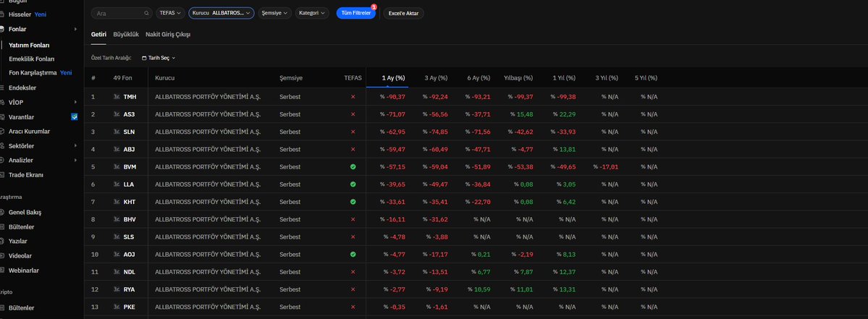Click the calendar icon beside Tarih Seç
The image size is (868, 319).
click(x=145, y=58)
